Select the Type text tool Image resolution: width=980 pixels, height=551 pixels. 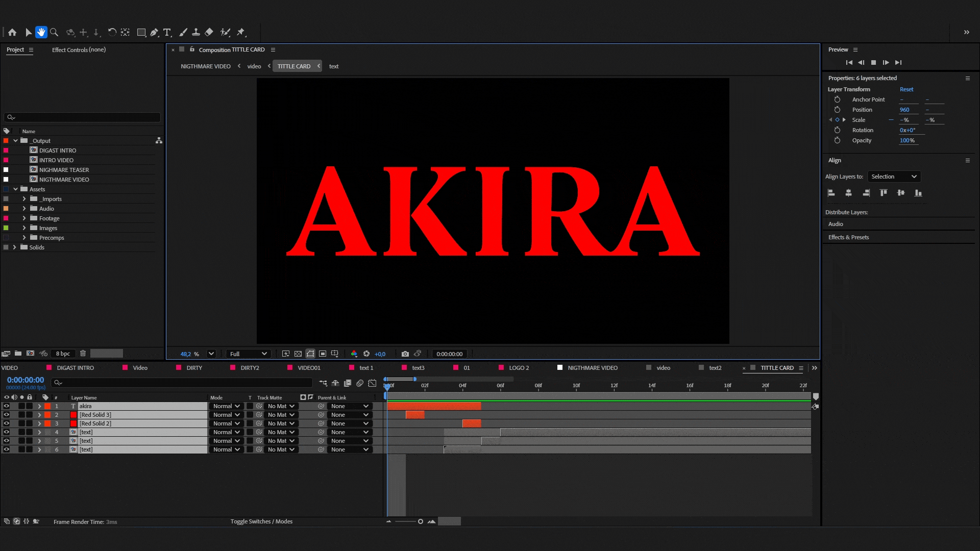(x=167, y=32)
